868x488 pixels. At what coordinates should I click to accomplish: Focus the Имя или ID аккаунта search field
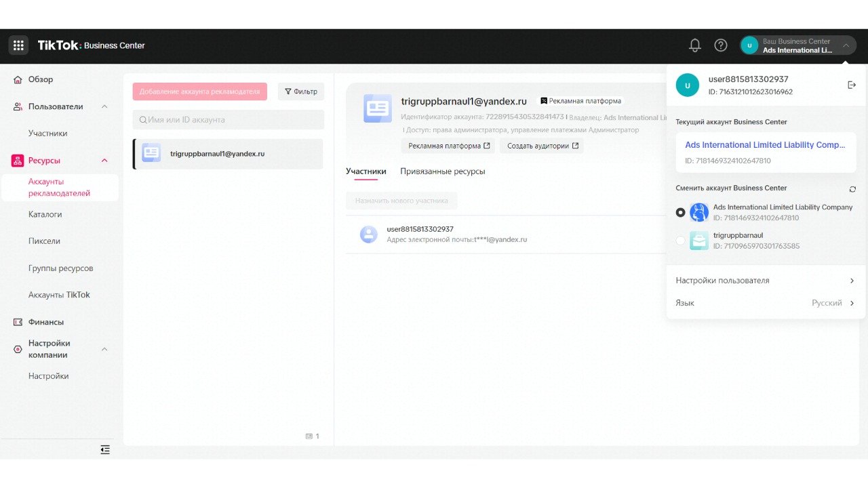229,120
